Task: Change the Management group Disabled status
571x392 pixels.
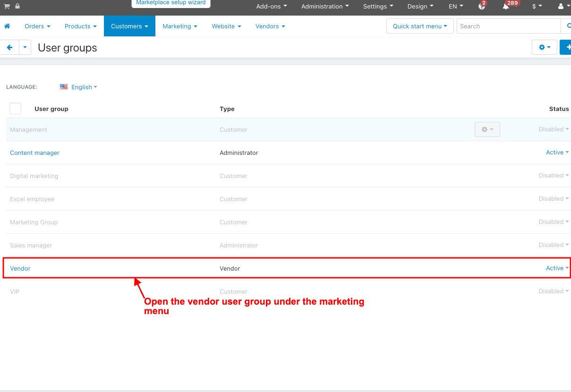Action: click(x=553, y=129)
